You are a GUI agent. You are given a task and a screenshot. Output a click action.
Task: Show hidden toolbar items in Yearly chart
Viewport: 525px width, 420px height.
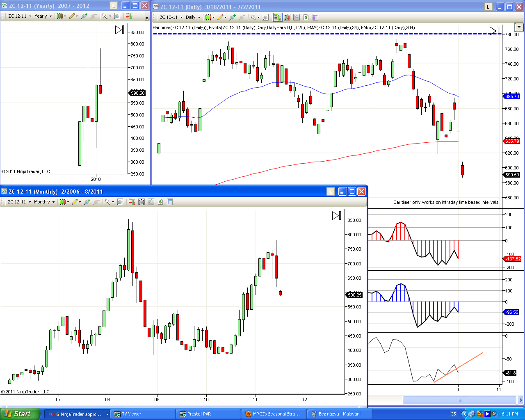(147, 18)
